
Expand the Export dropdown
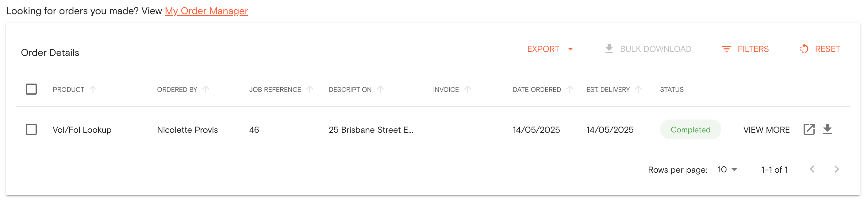(x=550, y=49)
